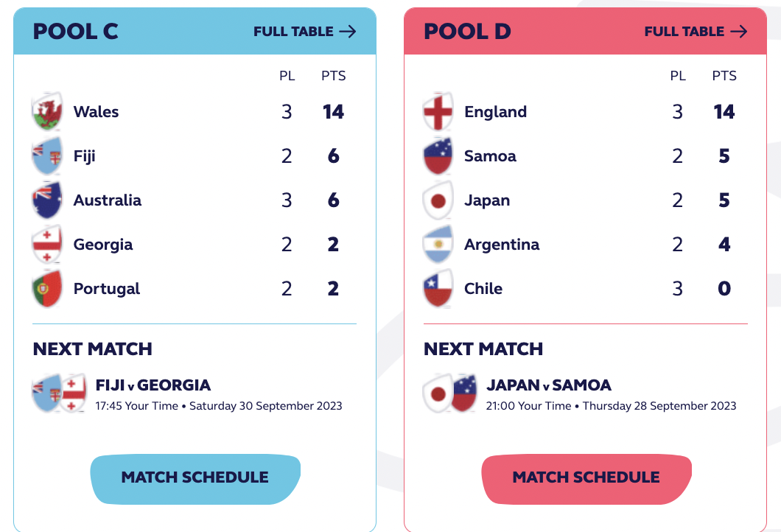Select the Wales team name
781x532 pixels.
pos(96,111)
